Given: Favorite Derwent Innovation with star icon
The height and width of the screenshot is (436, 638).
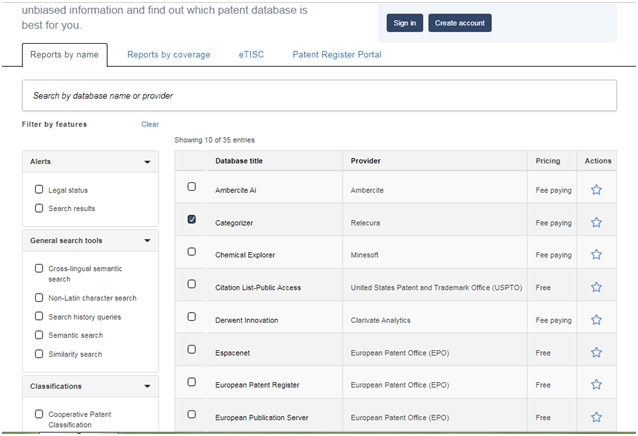Looking at the screenshot, I should pyautogui.click(x=596, y=319).
